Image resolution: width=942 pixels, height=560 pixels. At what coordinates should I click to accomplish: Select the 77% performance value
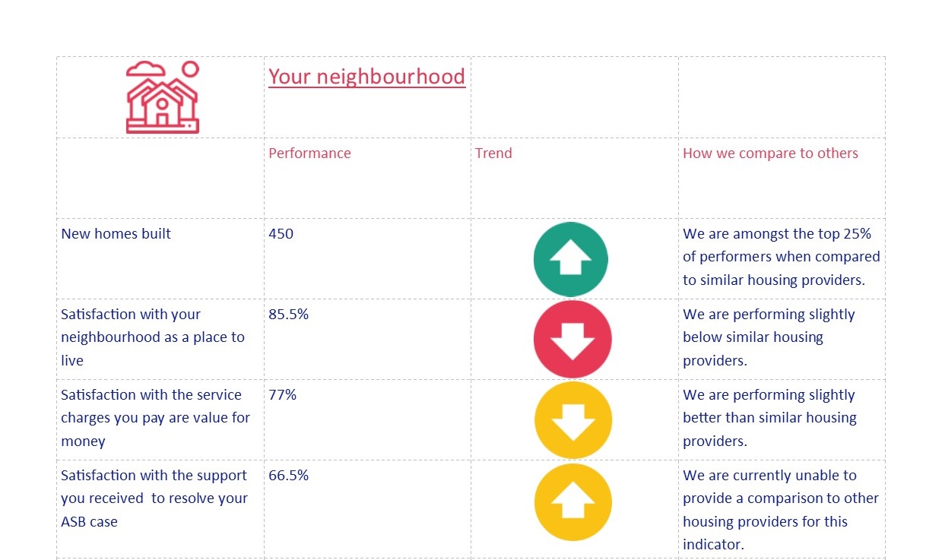282,395
